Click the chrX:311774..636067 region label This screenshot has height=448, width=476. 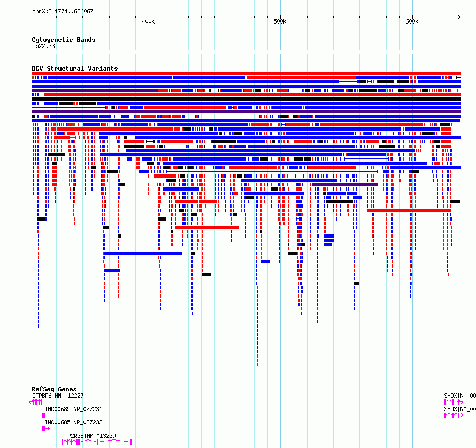63,12
